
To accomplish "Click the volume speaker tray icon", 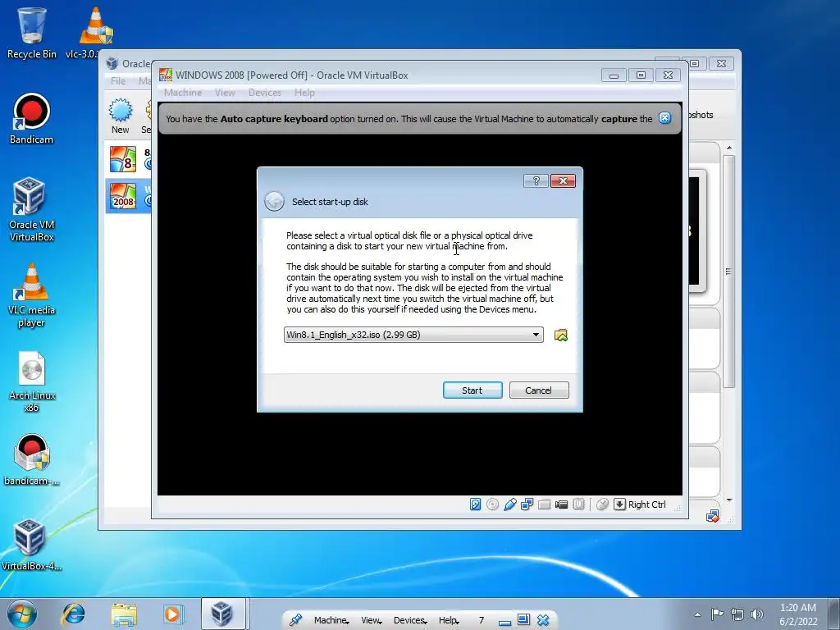I will pyautogui.click(x=757, y=614).
